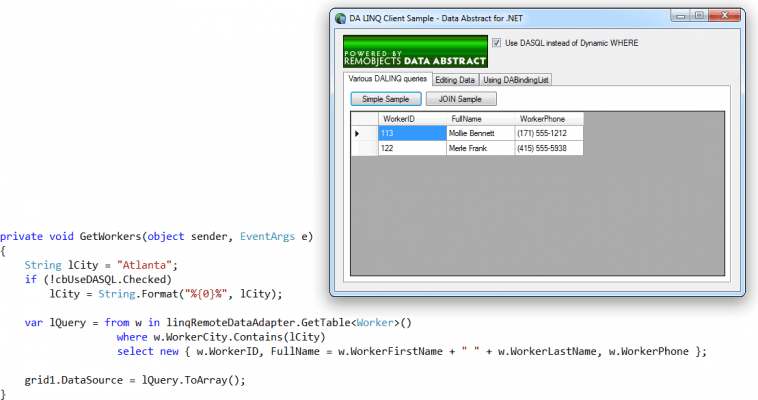The image size is (758, 400).
Task: Maximize the DA LINQ Client Sample window
Action: point(700,16)
